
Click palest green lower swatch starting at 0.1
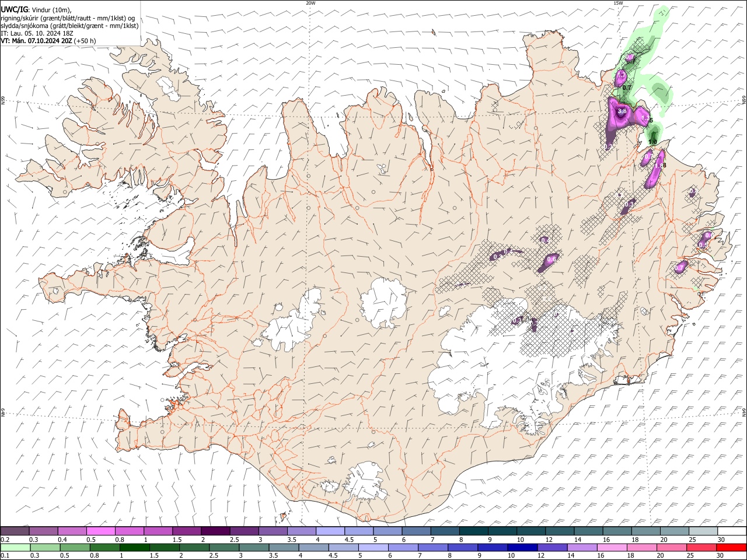pyautogui.click(x=15, y=547)
